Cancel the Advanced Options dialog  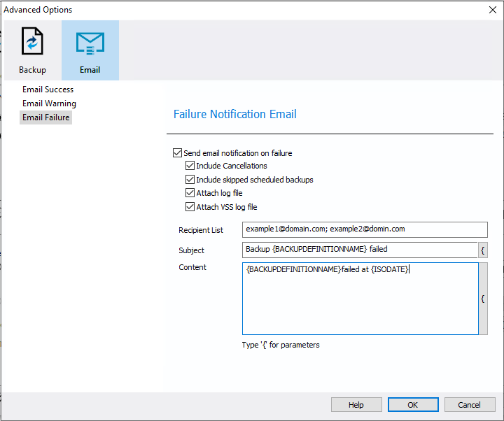(470, 405)
